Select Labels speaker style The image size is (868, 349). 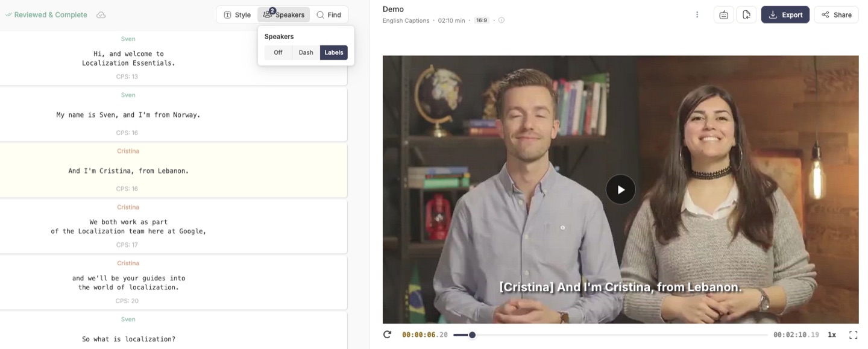[x=334, y=52]
